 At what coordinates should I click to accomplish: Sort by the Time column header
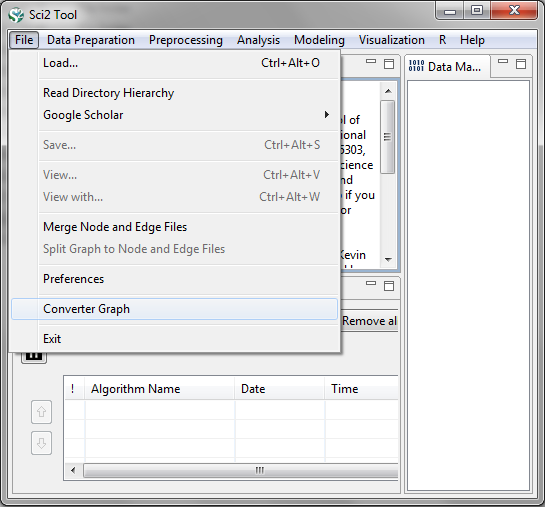362,389
